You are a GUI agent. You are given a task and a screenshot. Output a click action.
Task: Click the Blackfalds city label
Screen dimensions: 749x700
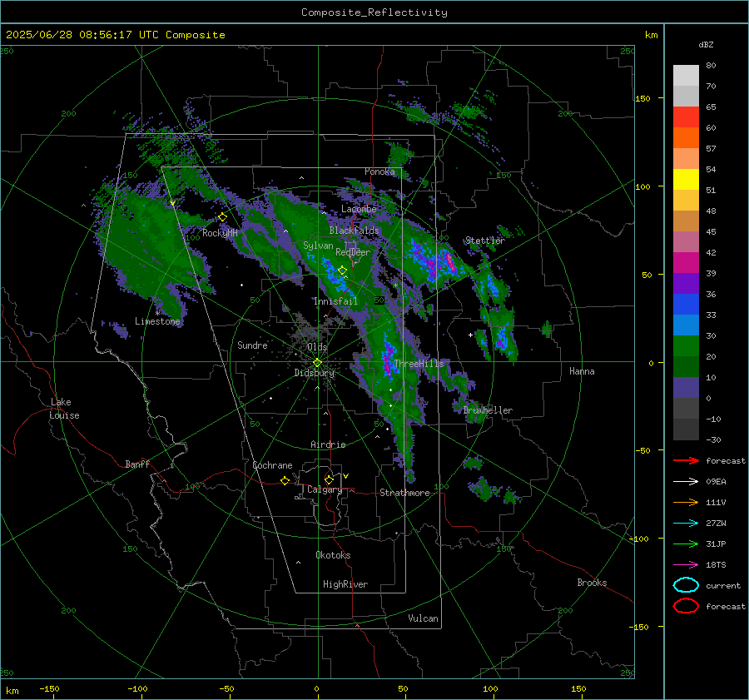[x=354, y=231]
